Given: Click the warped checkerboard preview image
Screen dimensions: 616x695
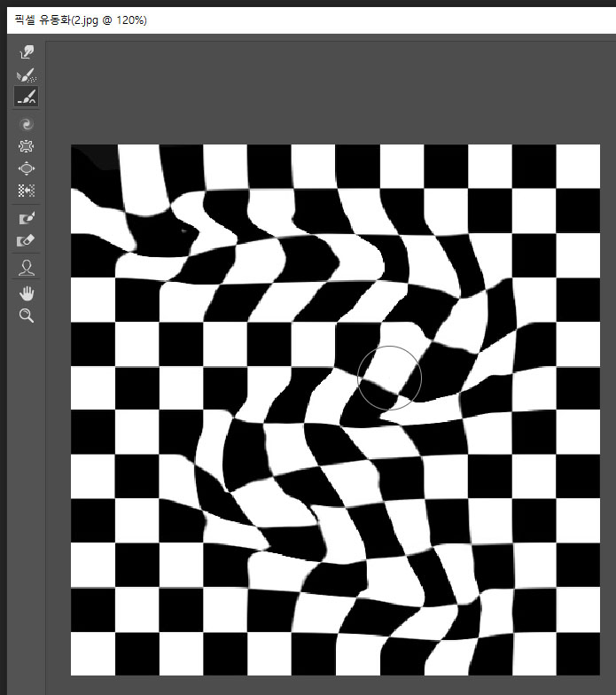Looking at the screenshot, I should pos(335,410).
